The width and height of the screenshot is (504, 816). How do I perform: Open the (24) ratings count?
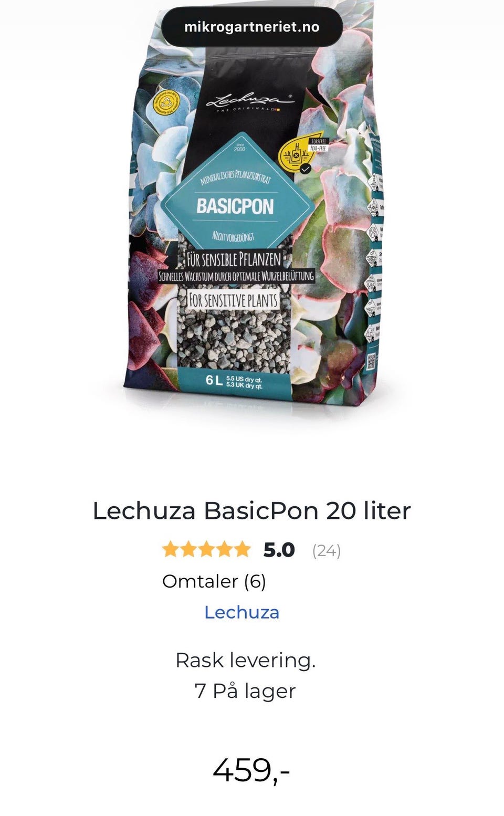pyautogui.click(x=327, y=551)
